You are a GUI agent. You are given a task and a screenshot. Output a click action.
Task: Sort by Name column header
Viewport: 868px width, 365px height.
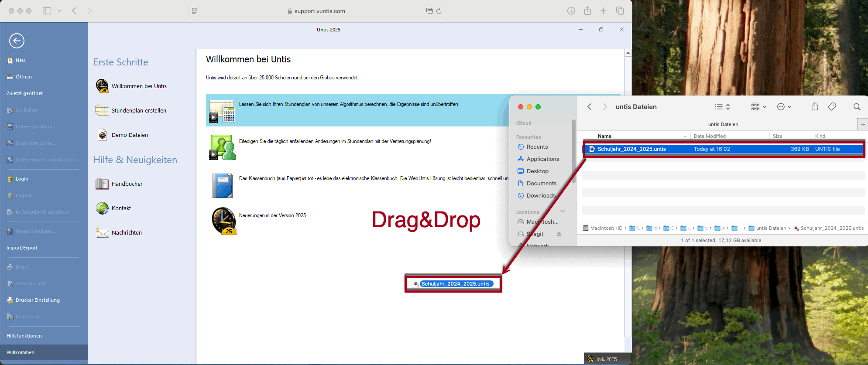point(604,136)
